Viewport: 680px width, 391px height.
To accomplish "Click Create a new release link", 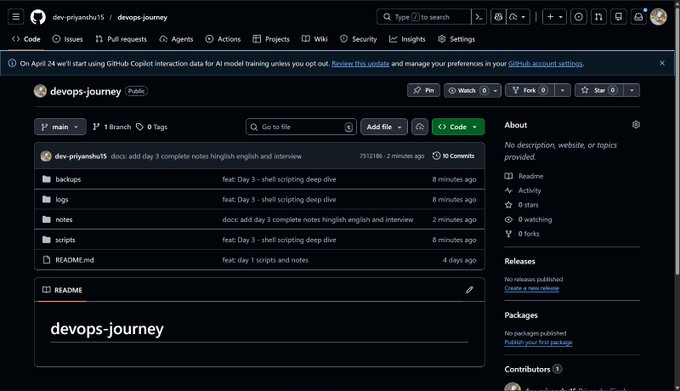I will 532,288.
